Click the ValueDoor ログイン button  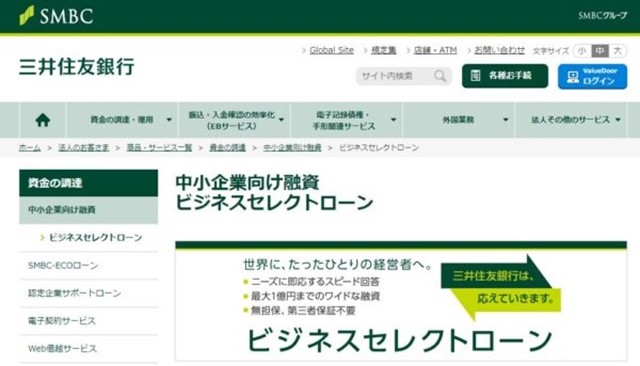592,76
